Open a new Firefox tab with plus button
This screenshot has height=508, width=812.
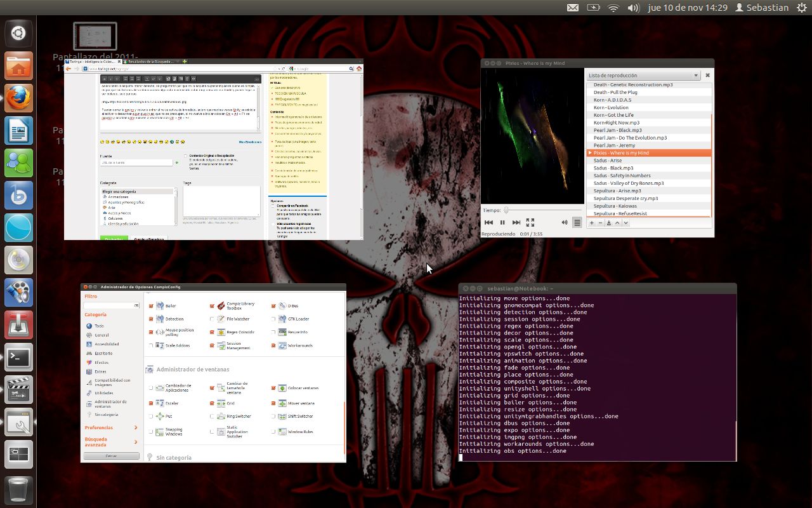pyautogui.click(x=185, y=62)
